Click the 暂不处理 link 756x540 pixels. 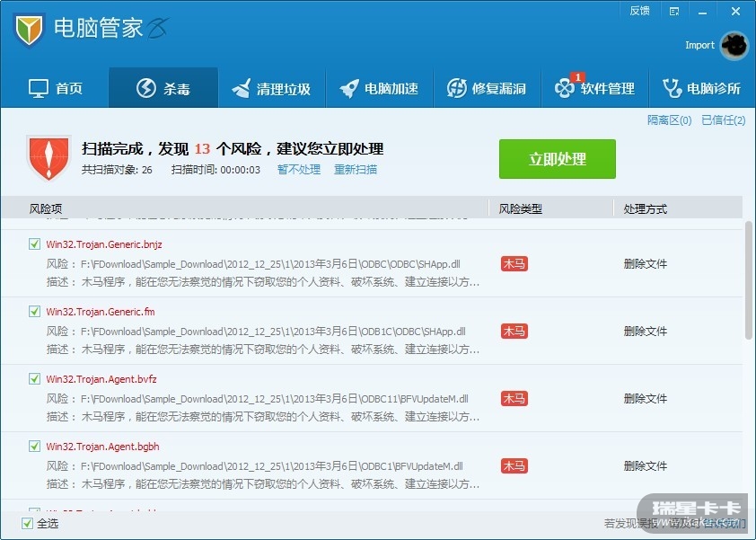click(x=299, y=170)
